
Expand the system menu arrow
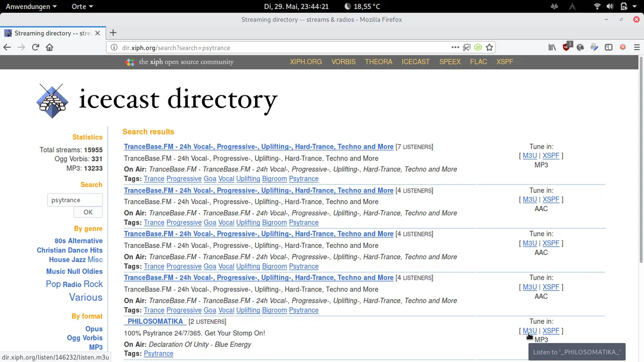tap(634, 7)
